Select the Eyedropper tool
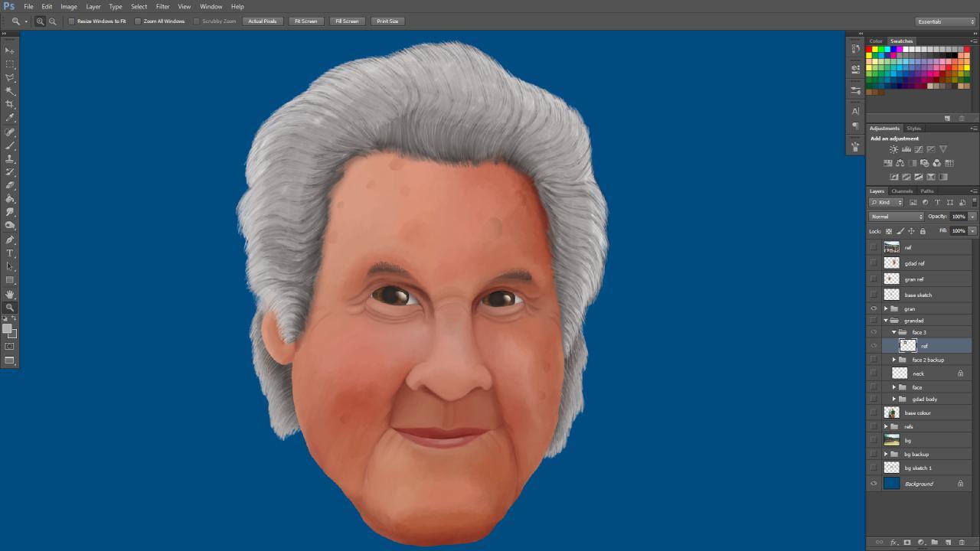980x551 pixels. tap(10, 118)
